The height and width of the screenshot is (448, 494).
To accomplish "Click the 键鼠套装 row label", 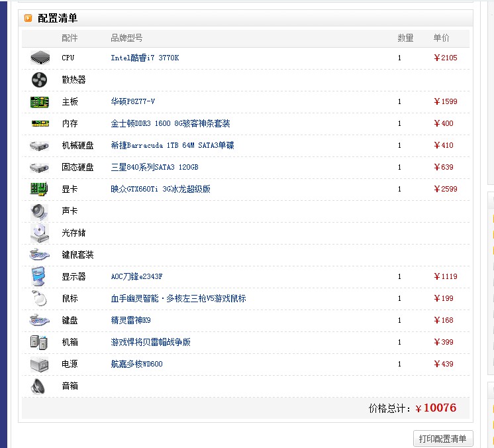I will click(78, 254).
